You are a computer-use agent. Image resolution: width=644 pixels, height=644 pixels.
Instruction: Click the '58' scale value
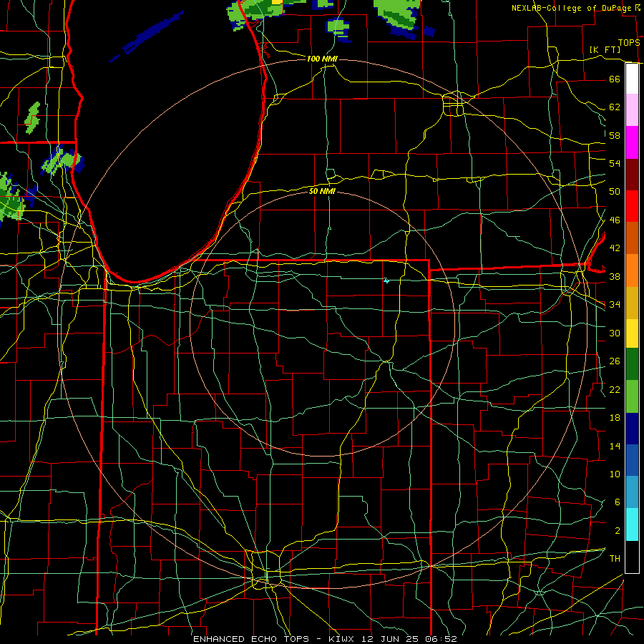tap(615, 135)
